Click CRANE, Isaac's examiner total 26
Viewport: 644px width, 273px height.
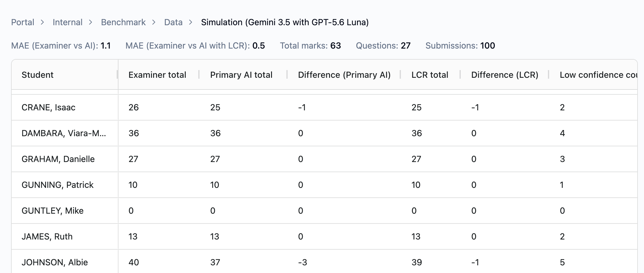134,107
